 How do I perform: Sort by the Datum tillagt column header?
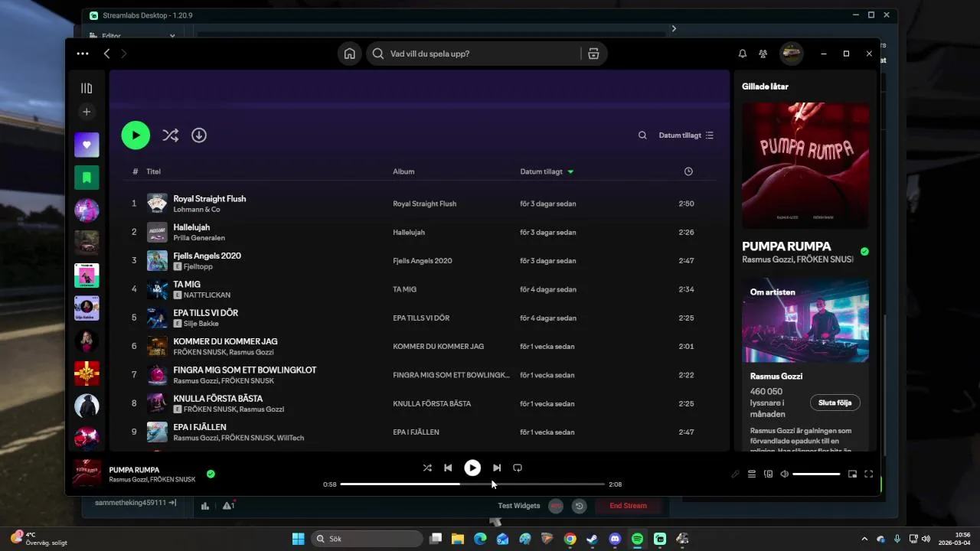547,171
